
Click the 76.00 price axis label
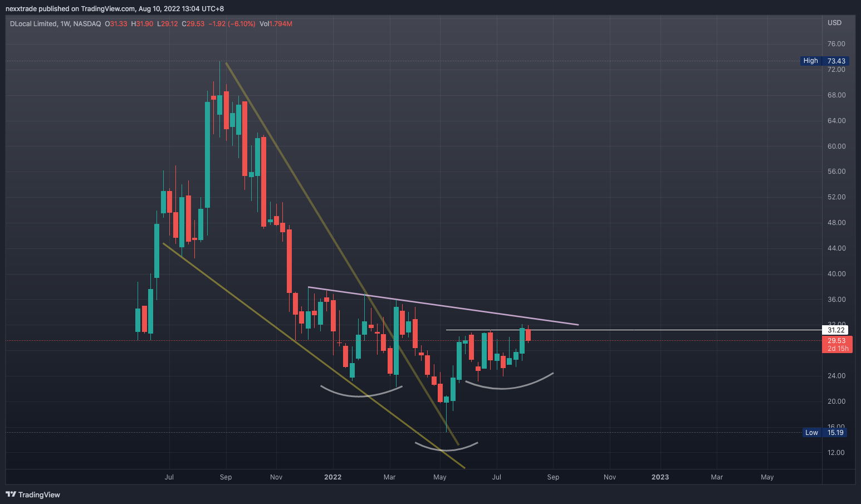(x=836, y=44)
